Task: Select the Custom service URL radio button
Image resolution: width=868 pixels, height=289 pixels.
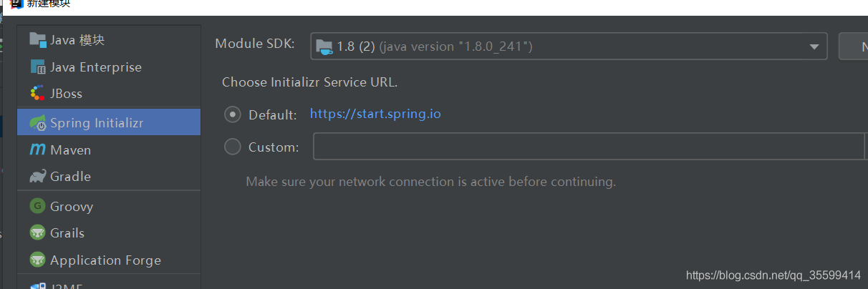Action: 233,147
